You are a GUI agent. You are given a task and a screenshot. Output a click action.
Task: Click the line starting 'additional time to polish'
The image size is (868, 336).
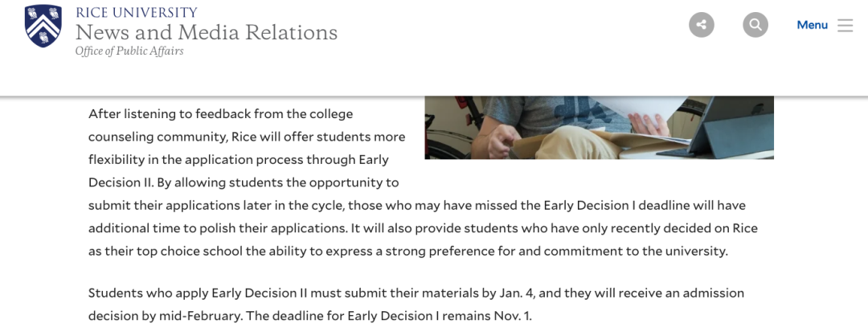click(x=423, y=228)
